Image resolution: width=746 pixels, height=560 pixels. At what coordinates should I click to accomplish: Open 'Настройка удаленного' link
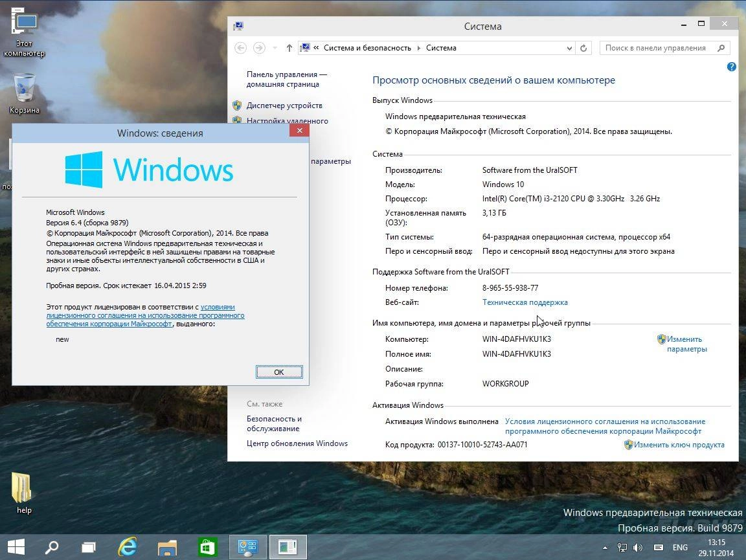[x=288, y=120]
